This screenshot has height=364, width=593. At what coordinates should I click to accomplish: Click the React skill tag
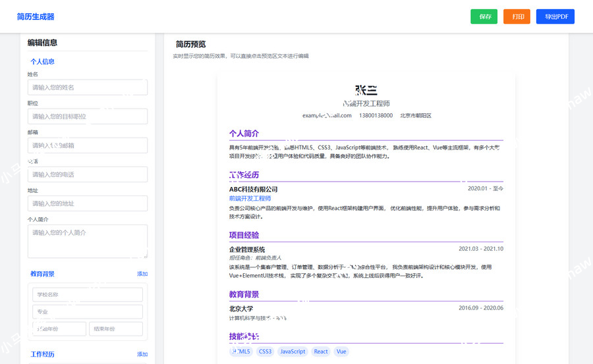pos(321,351)
